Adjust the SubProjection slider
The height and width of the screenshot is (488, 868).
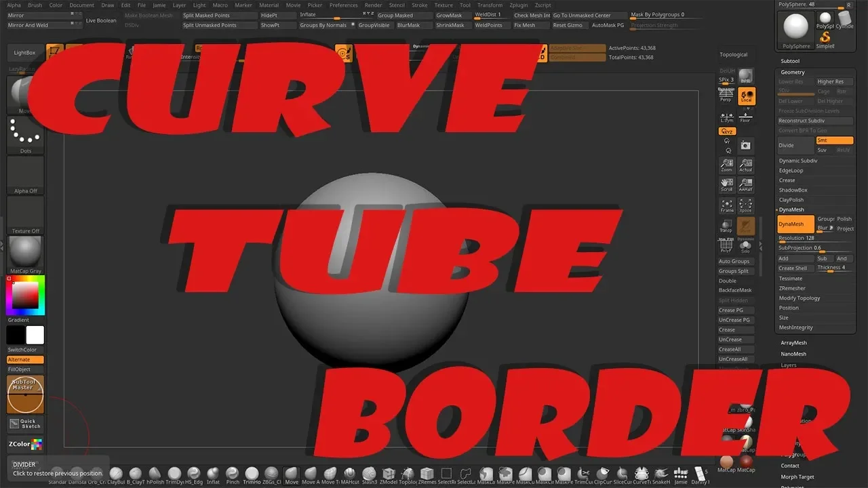815,248
